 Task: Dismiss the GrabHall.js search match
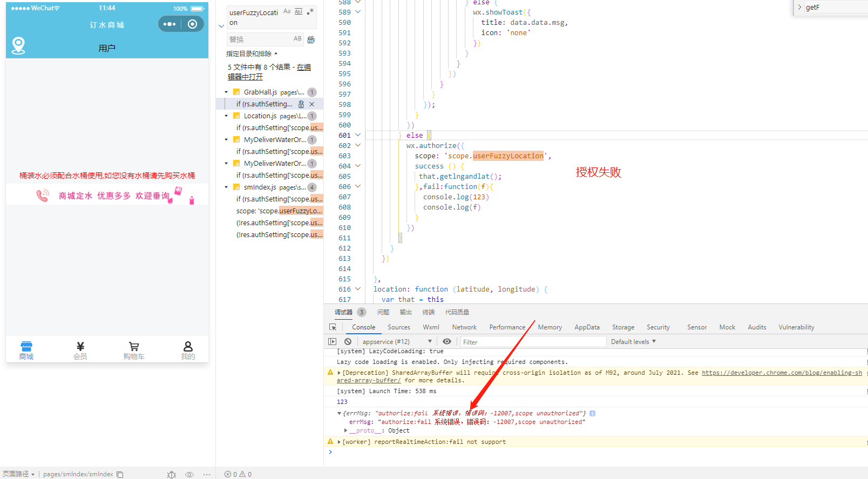(x=311, y=104)
